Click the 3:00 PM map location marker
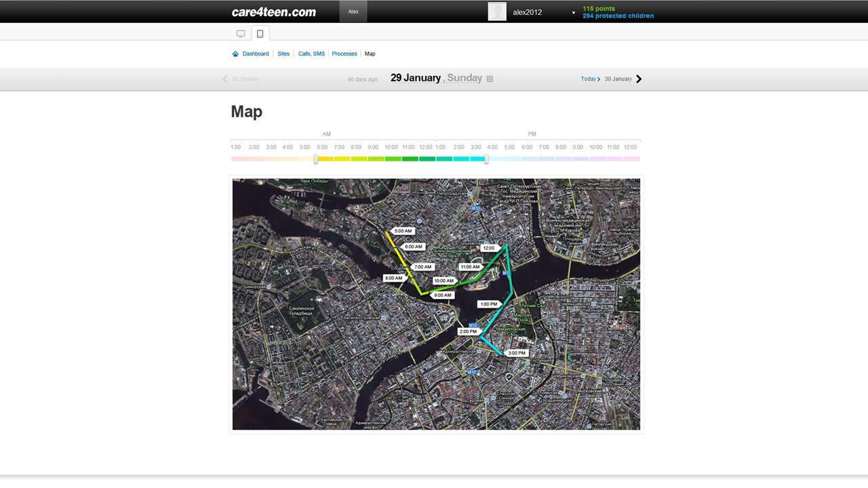This screenshot has height=488, width=868. pos(517,353)
